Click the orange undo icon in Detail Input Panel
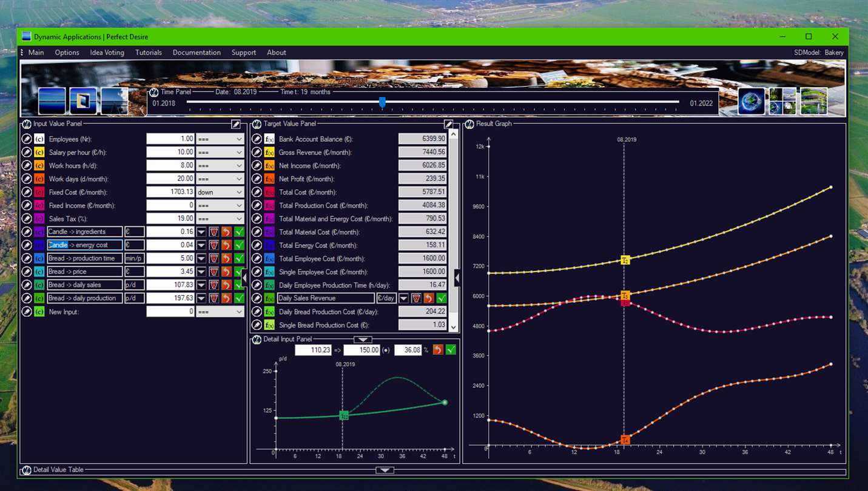Viewport: 868px width, 491px height. click(438, 350)
